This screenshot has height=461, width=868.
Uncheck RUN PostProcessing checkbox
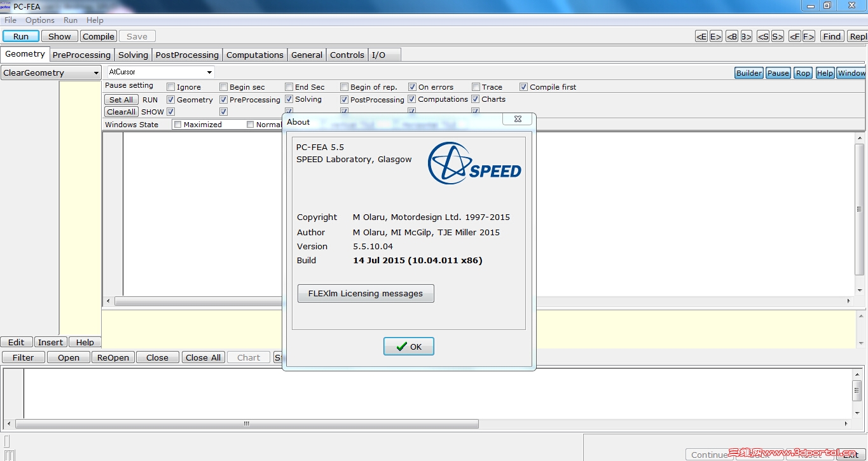click(x=344, y=100)
